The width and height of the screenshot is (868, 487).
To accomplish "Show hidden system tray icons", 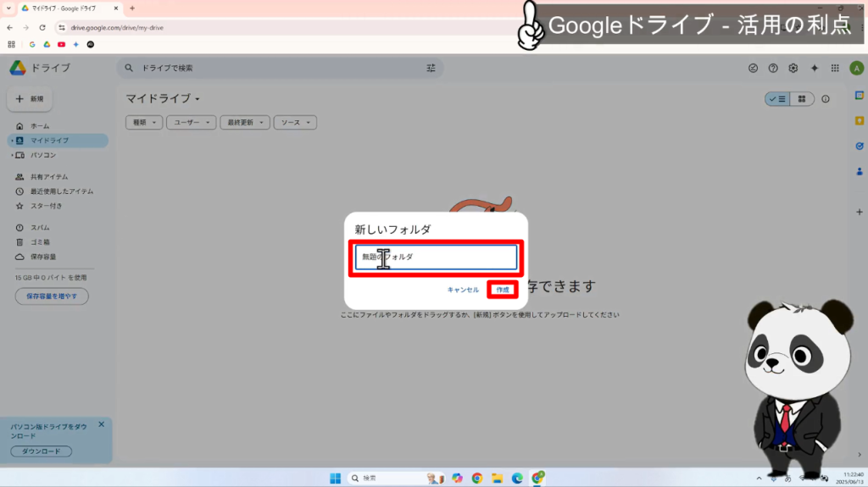I will 759,479.
